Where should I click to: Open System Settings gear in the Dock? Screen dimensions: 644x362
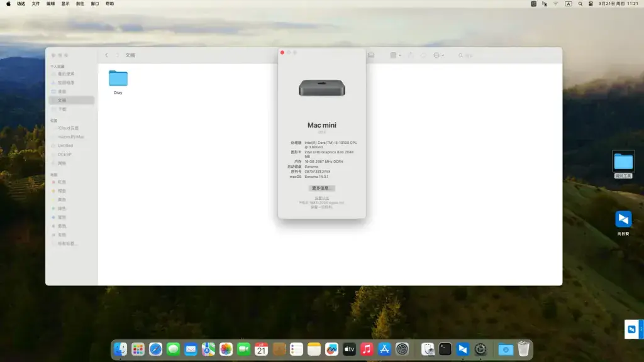[402, 349]
